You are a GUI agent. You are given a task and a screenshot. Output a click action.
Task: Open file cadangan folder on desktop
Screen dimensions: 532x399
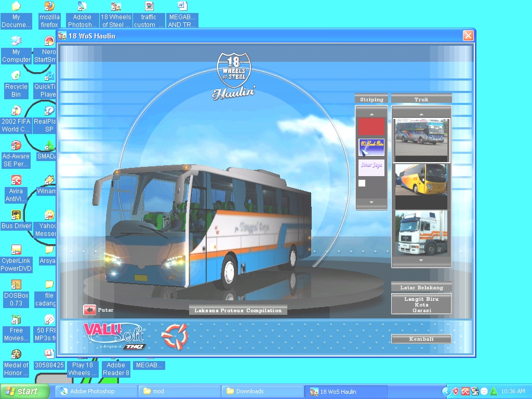46,294
